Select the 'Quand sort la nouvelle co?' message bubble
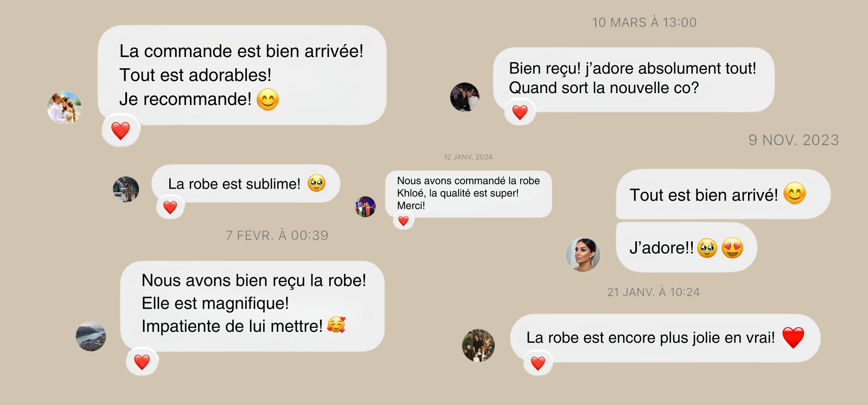The image size is (868, 405). click(x=634, y=79)
